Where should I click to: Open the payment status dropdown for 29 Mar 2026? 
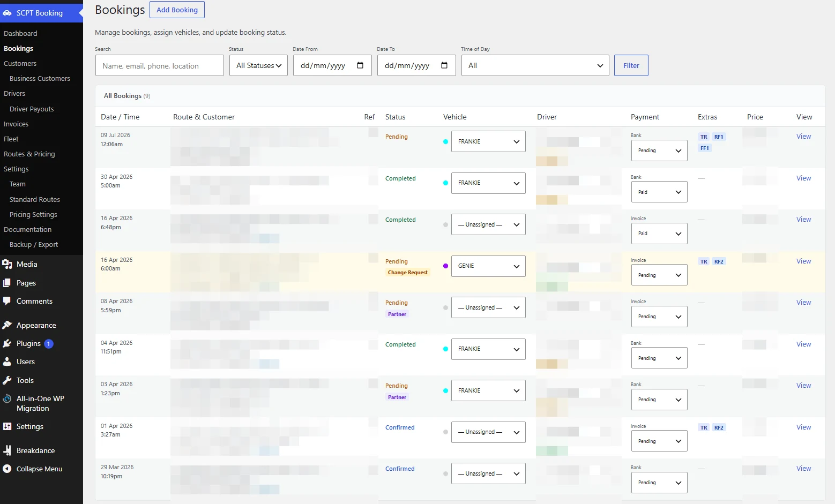659,483
